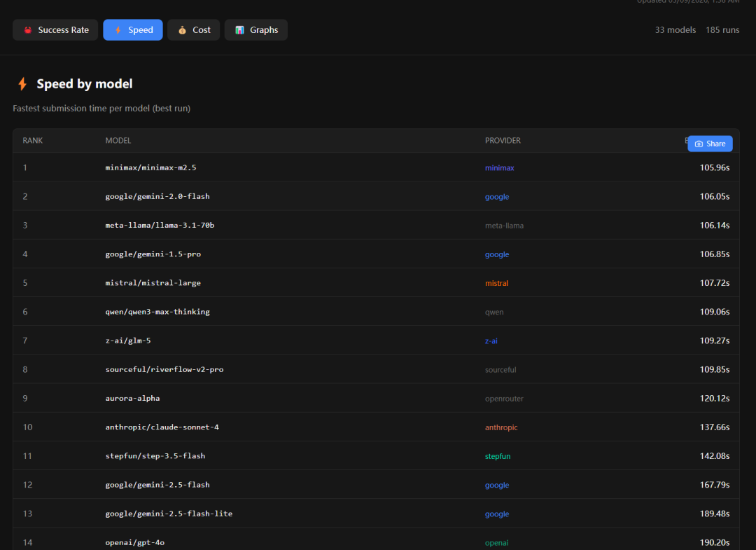Select model google/gemini-2.0-flash
Image resolution: width=756 pixels, height=550 pixels.
tap(157, 196)
